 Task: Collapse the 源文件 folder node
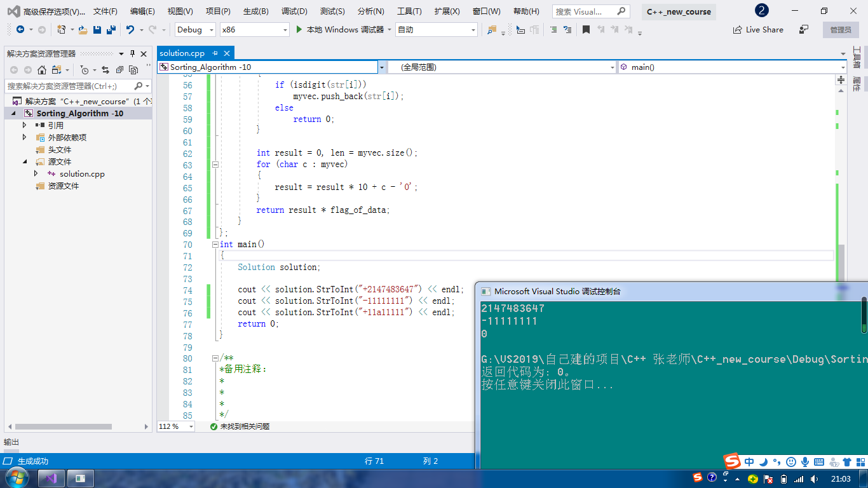point(25,161)
